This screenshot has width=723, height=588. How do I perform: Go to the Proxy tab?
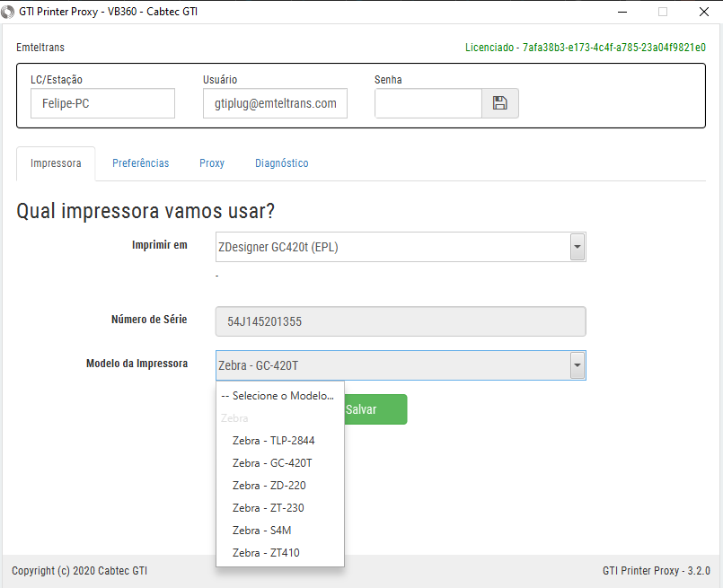(x=212, y=163)
